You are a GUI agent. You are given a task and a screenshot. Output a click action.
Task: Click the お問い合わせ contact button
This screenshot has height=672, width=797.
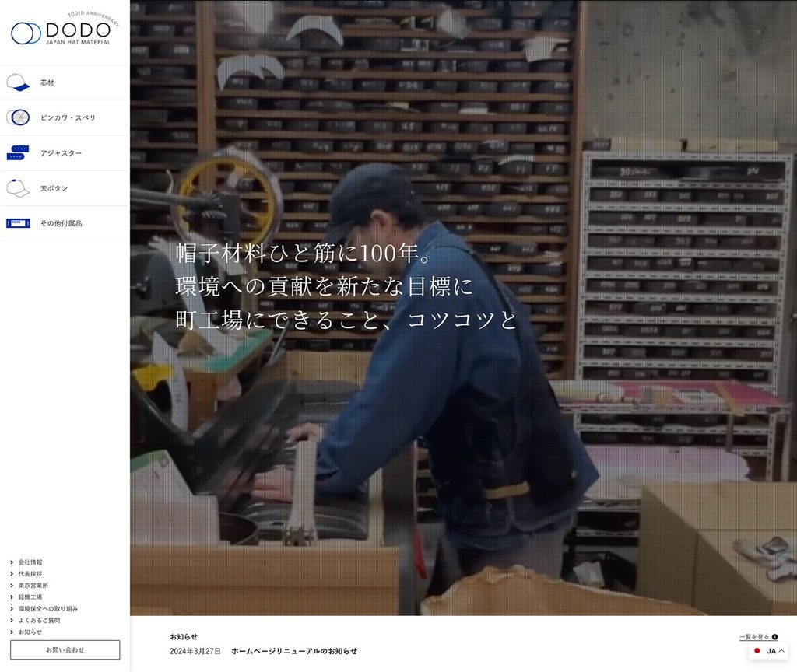pyautogui.click(x=65, y=649)
